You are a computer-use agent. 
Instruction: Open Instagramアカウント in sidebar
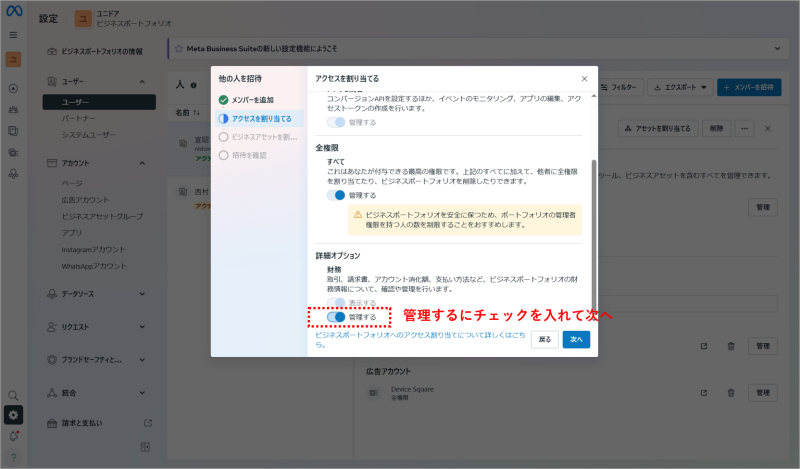tap(93, 250)
